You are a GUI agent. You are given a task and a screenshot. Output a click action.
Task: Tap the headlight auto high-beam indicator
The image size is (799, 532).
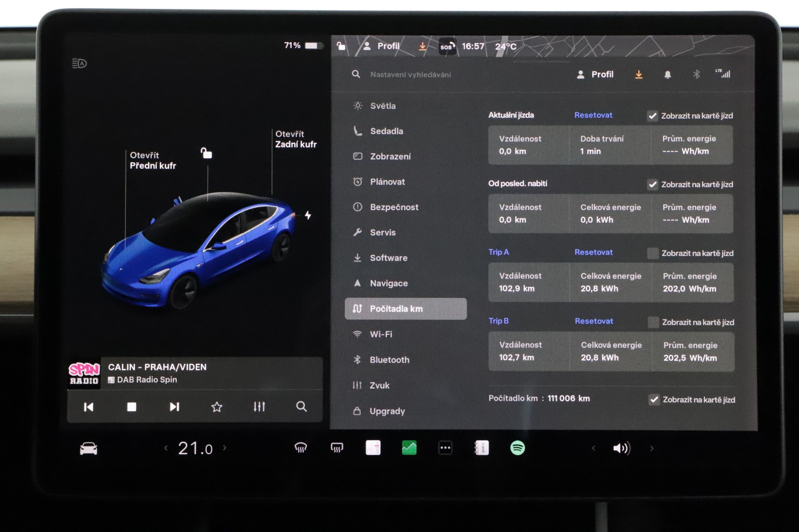coord(79,63)
